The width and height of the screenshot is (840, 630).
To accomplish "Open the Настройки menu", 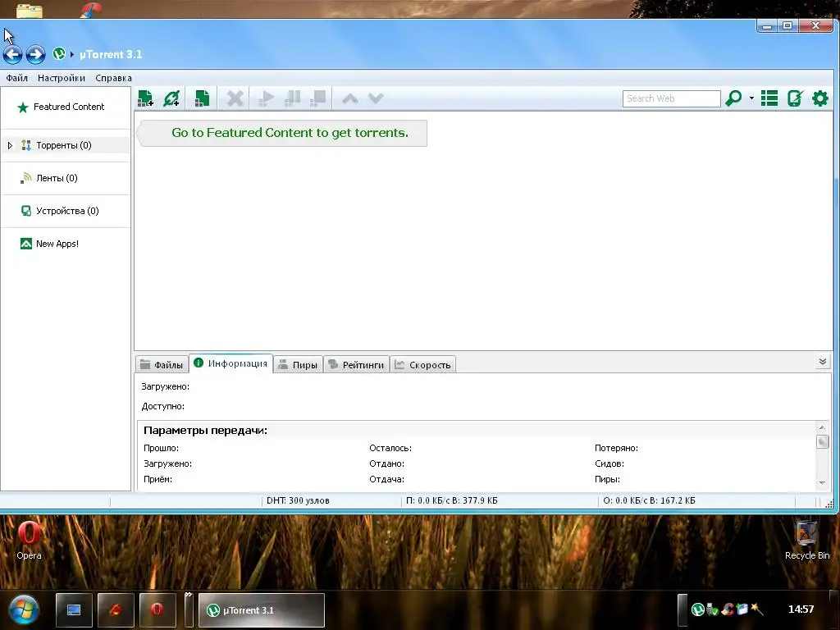I will [61, 78].
